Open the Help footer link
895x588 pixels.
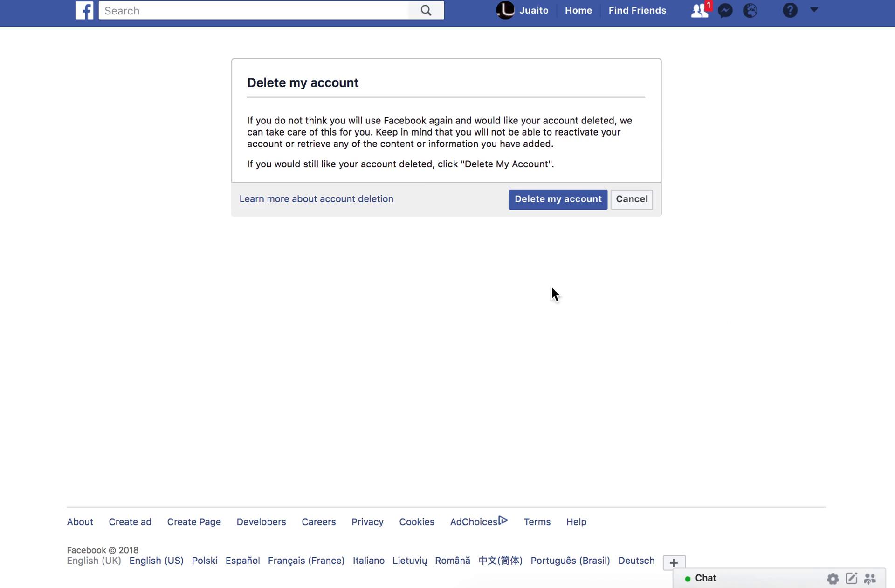click(x=576, y=522)
